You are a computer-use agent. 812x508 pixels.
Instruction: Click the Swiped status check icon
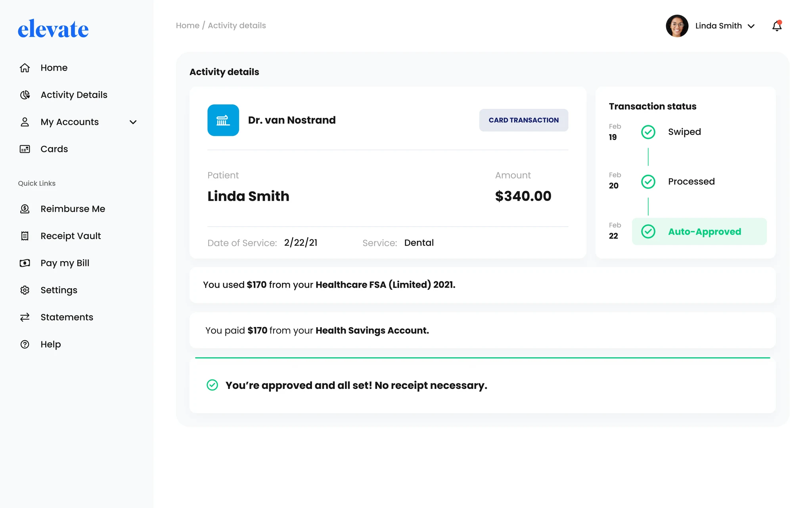pyautogui.click(x=648, y=132)
